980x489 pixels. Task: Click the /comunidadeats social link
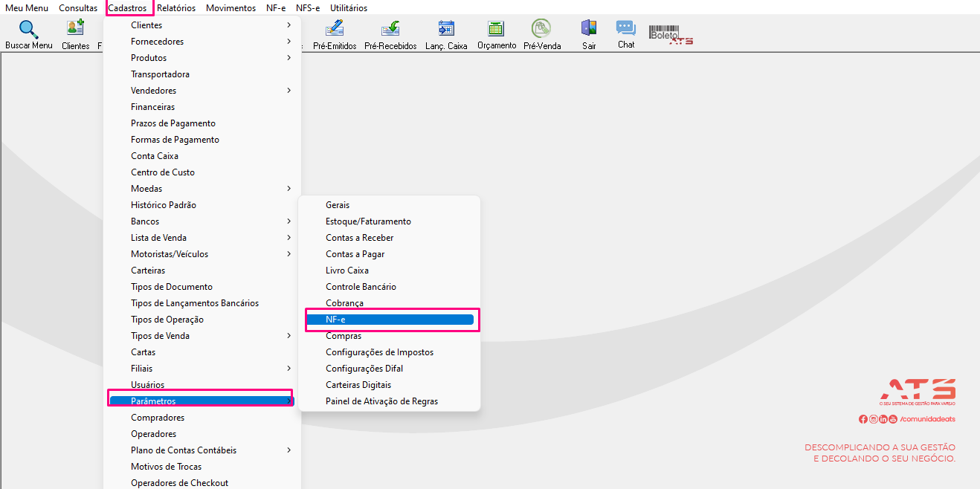927,419
